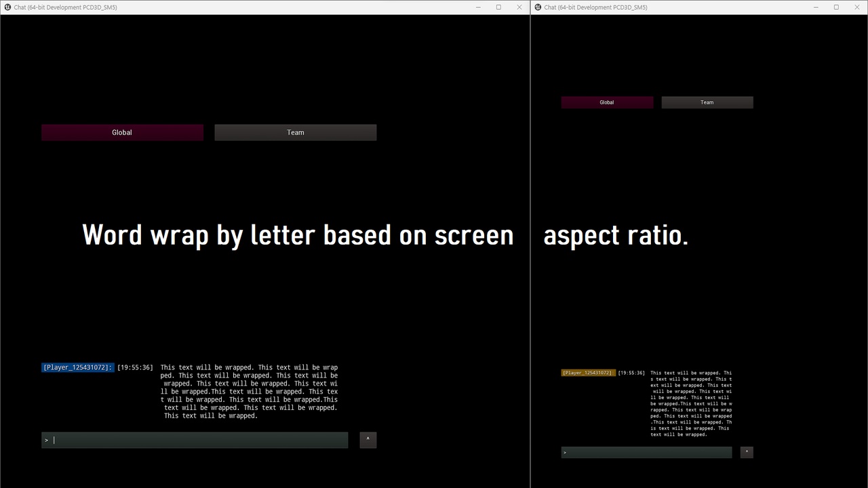Minimize the right Chat window
Viewport: 868px width, 488px height.
816,7
